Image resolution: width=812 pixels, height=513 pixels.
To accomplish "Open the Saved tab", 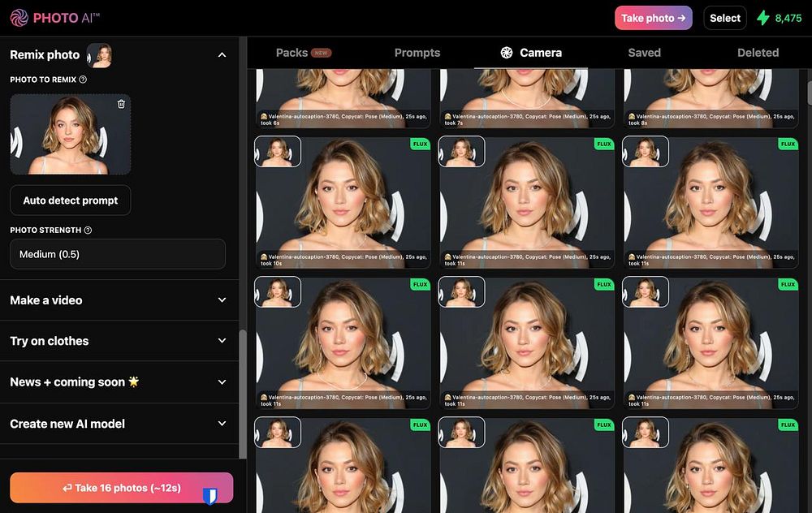I will point(644,53).
